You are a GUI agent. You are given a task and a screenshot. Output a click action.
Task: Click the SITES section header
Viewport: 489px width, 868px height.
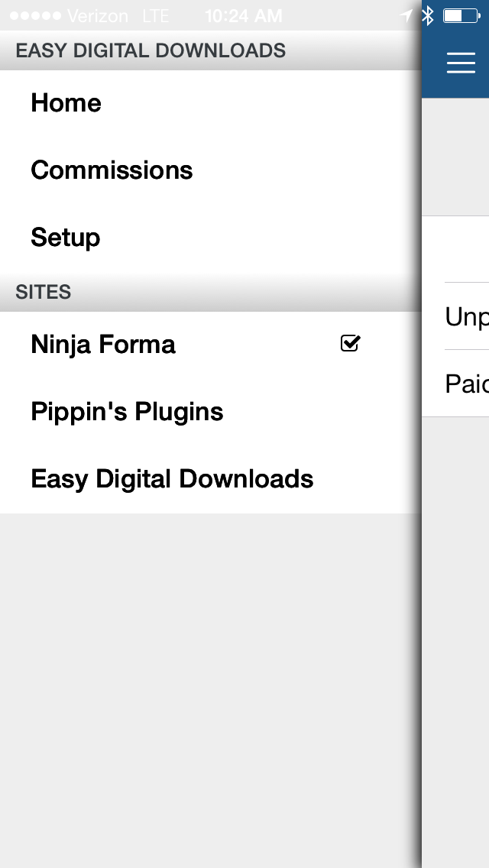(43, 293)
